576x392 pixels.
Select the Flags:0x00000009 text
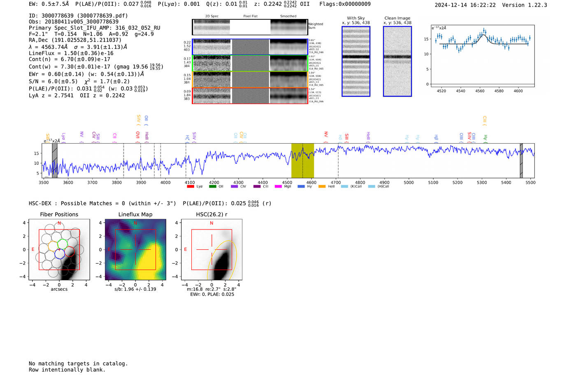click(x=345, y=4)
